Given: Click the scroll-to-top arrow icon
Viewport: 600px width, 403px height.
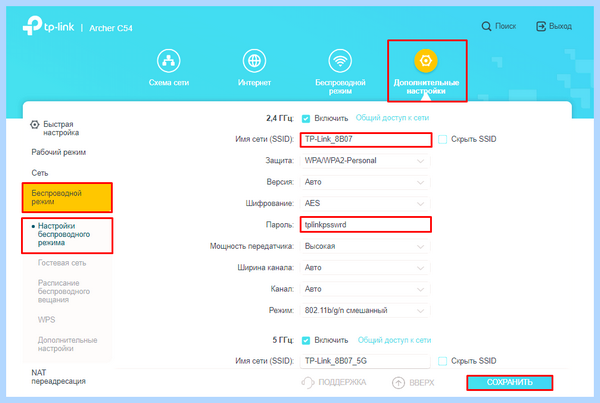Looking at the screenshot, I should 398,382.
